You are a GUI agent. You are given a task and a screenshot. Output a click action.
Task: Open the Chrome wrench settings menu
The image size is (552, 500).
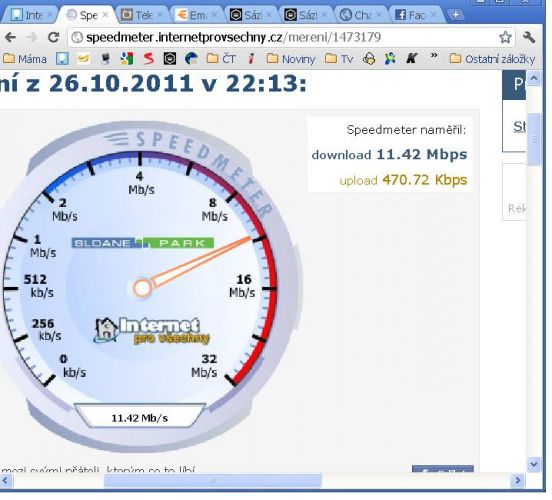pyautogui.click(x=529, y=37)
